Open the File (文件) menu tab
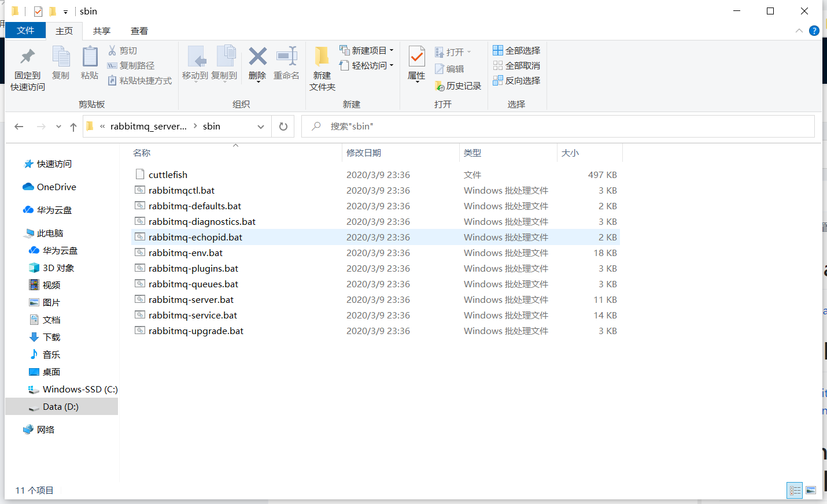The height and width of the screenshot is (504, 827). tap(25, 30)
